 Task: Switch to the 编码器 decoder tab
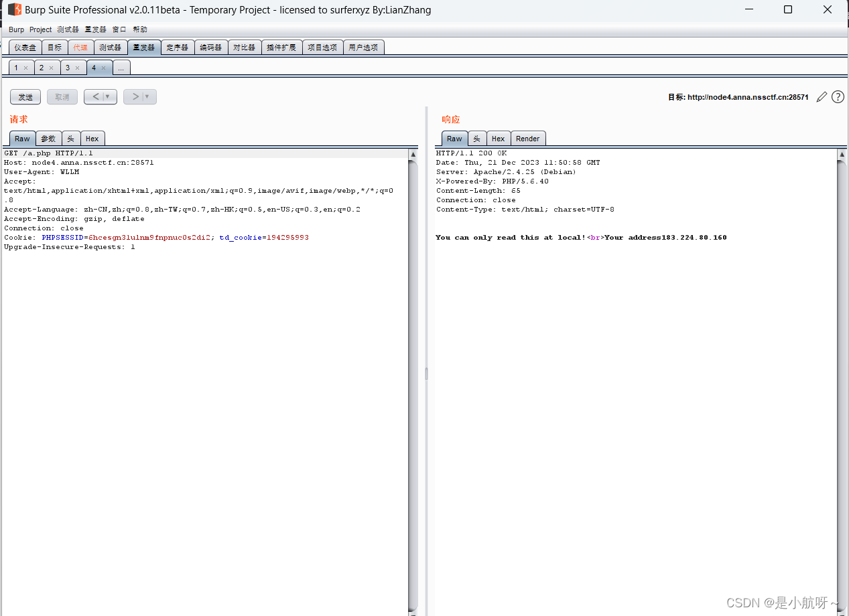pos(211,48)
